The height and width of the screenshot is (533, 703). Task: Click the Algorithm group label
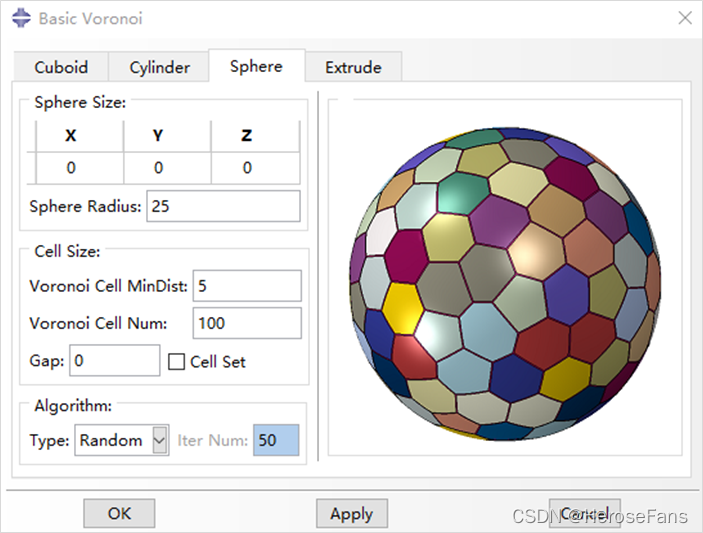pyautogui.click(x=73, y=406)
